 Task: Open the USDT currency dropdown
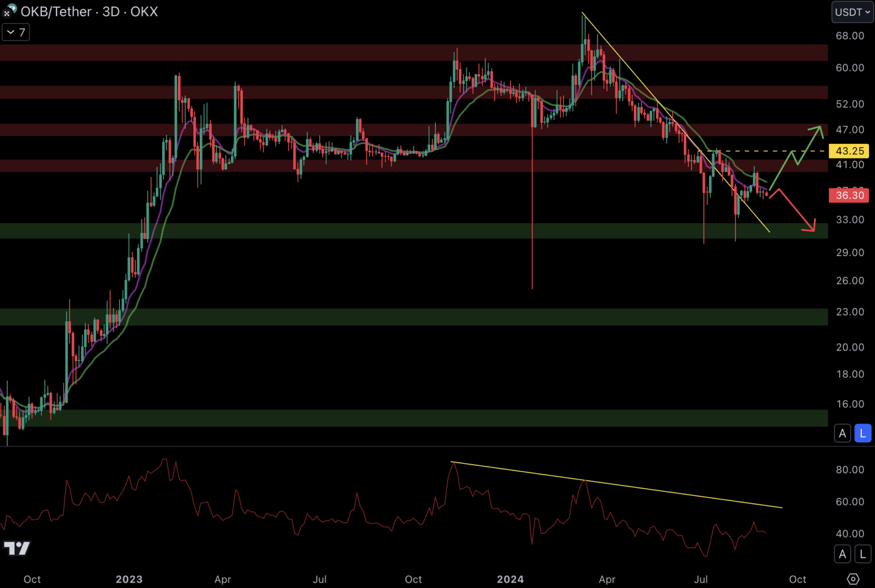(852, 12)
